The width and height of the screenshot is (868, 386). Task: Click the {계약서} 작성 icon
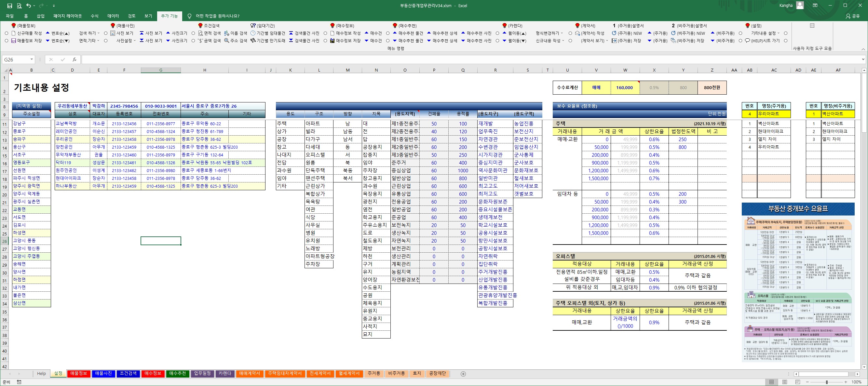(577, 33)
